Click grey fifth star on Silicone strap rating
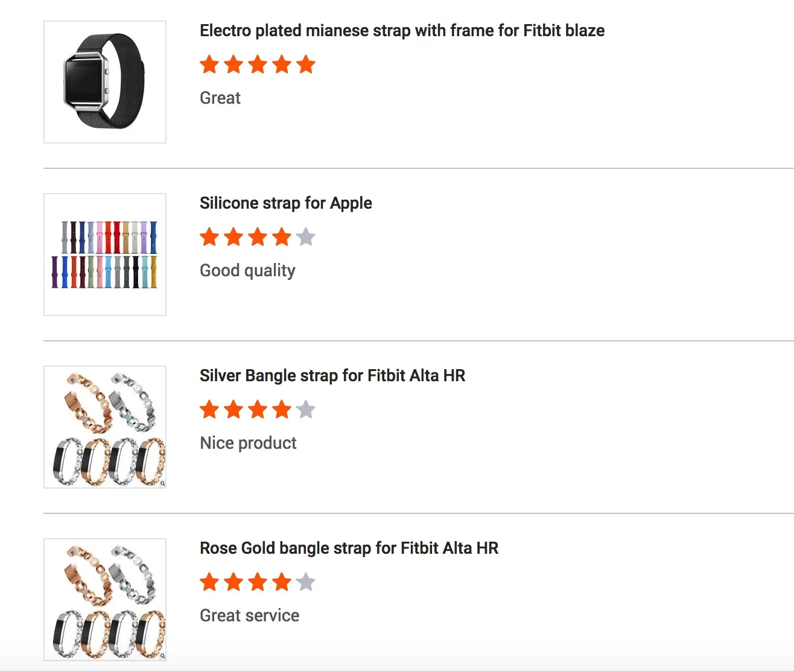Viewport: 794px width, 672px height. pyautogui.click(x=306, y=237)
